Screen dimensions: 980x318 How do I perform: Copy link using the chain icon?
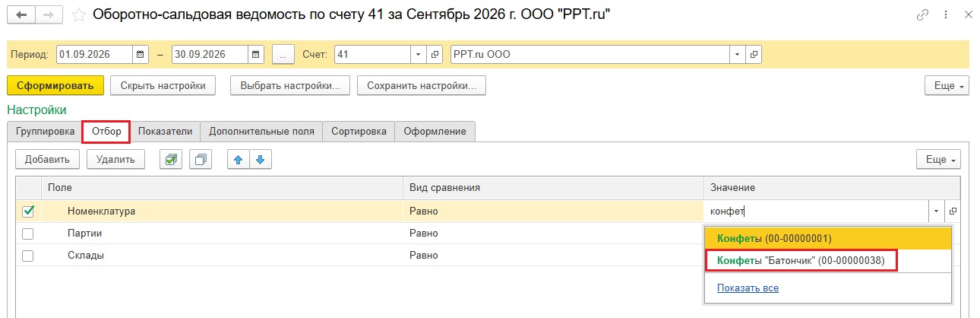(x=923, y=14)
